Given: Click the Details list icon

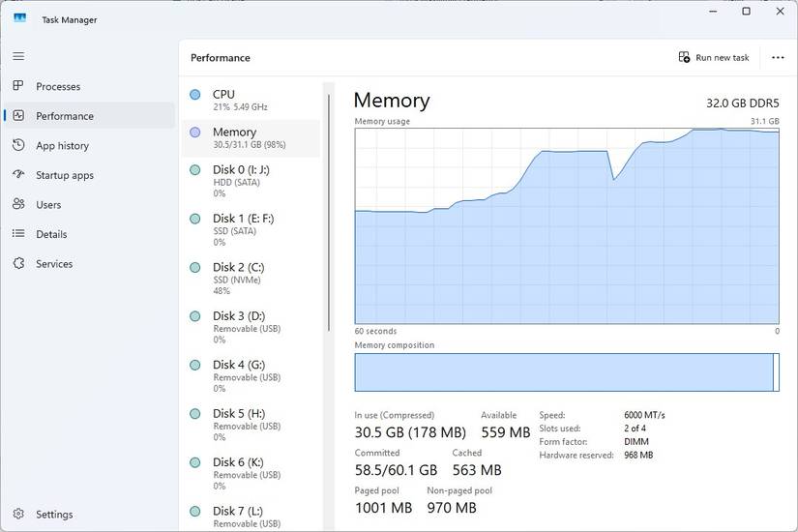Looking at the screenshot, I should pos(18,234).
